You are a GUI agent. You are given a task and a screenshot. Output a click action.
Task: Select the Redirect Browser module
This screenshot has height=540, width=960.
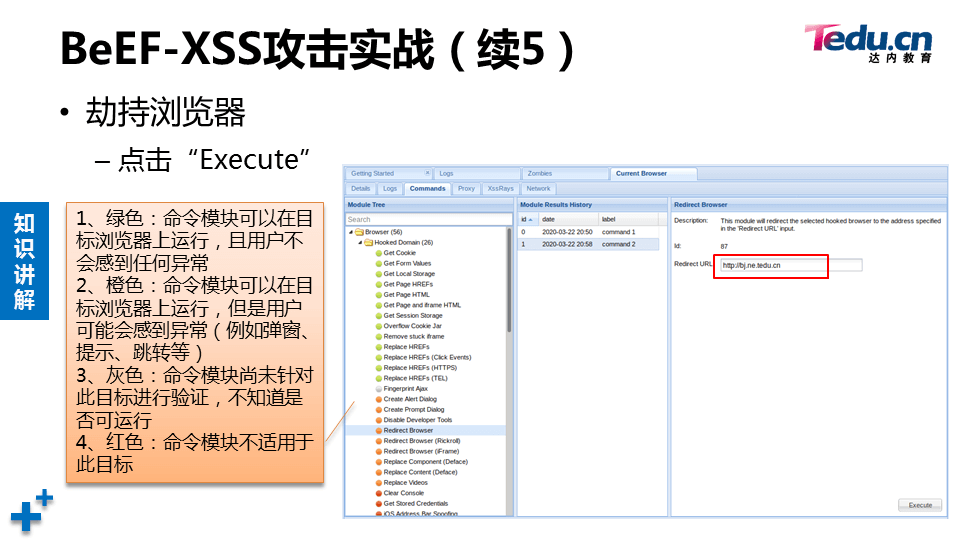(x=408, y=430)
